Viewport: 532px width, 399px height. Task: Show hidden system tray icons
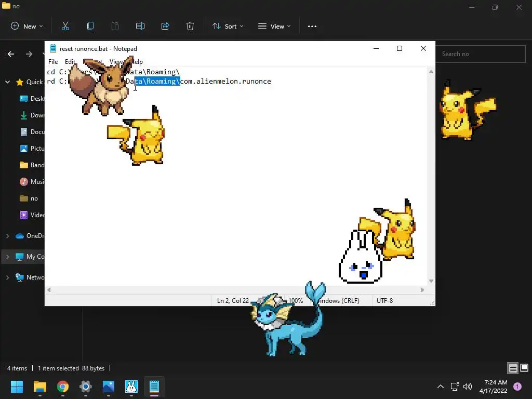pos(441,387)
